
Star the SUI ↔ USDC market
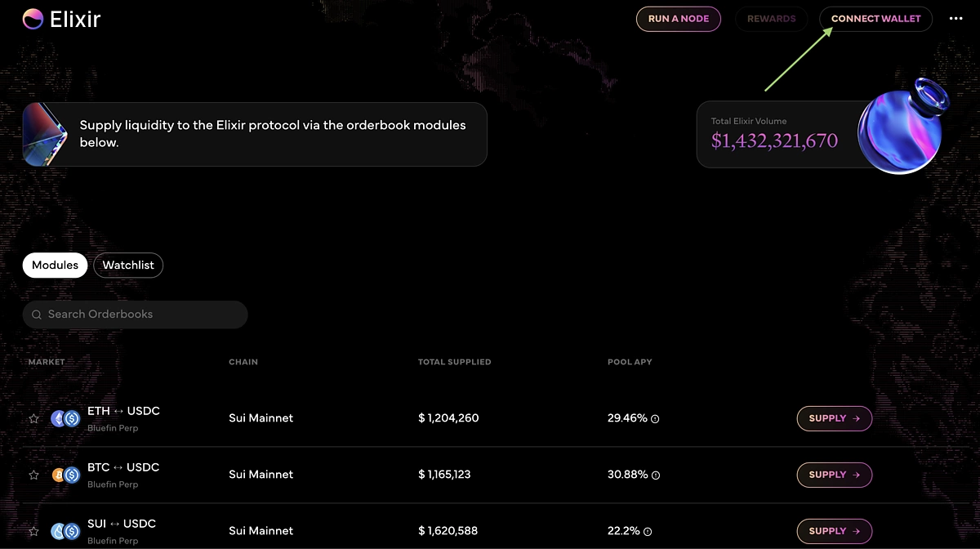33,531
